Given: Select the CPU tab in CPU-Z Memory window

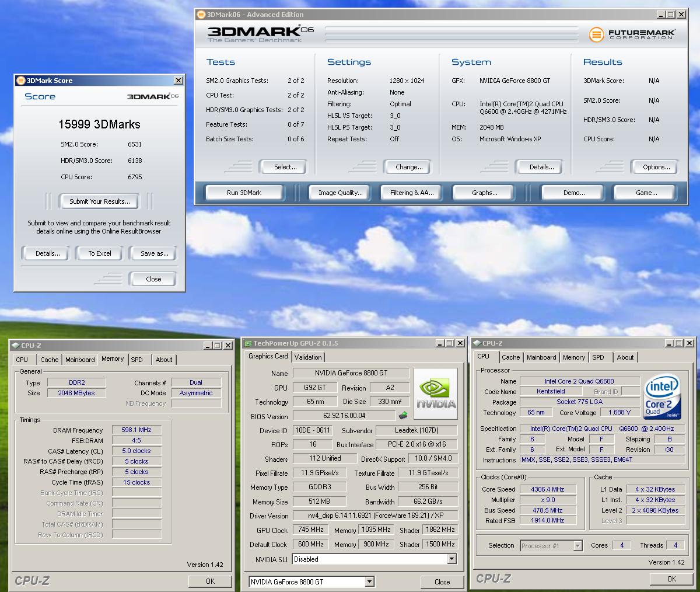Looking at the screenshot, I should [22, 360].
